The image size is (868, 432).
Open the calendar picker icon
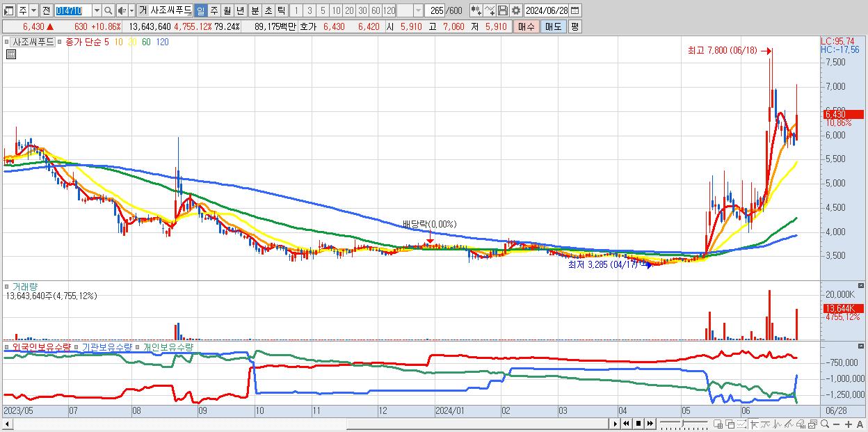coord(577,10)
